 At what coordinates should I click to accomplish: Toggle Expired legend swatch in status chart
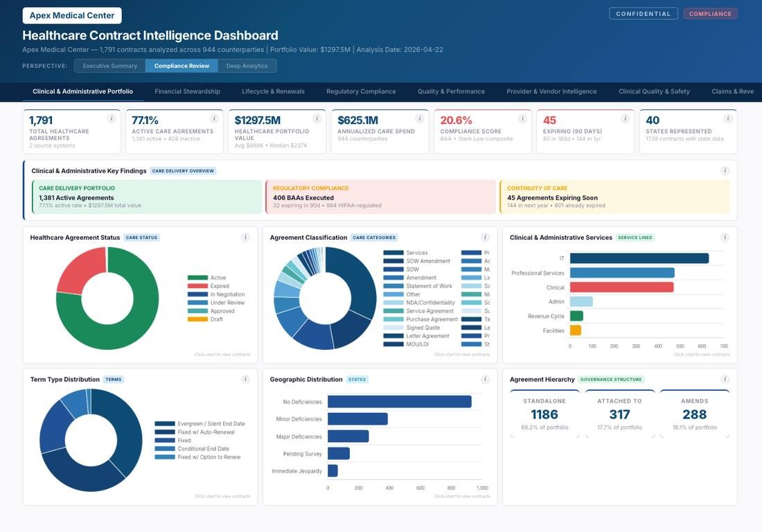click(198, 286)
